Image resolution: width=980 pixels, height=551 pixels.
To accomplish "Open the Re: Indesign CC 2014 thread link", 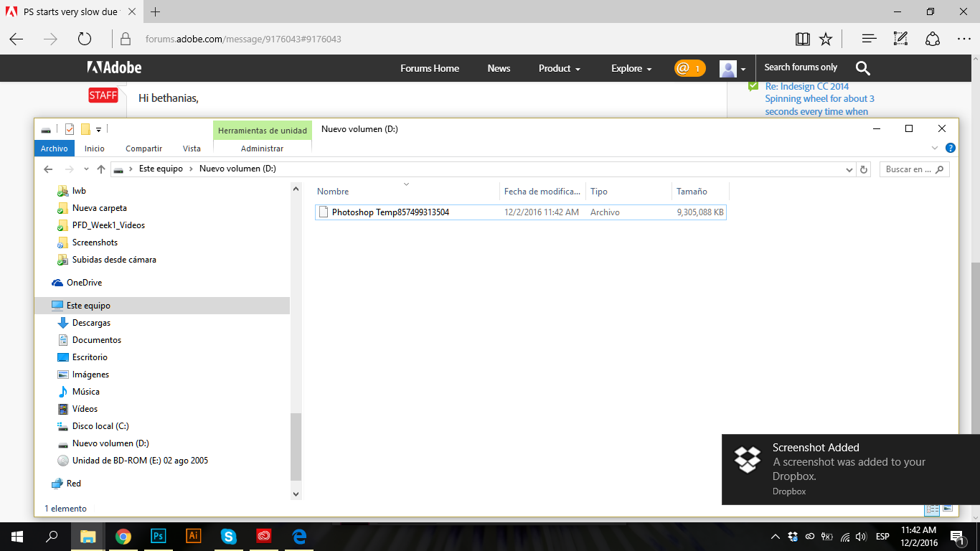I will (819, 99).
